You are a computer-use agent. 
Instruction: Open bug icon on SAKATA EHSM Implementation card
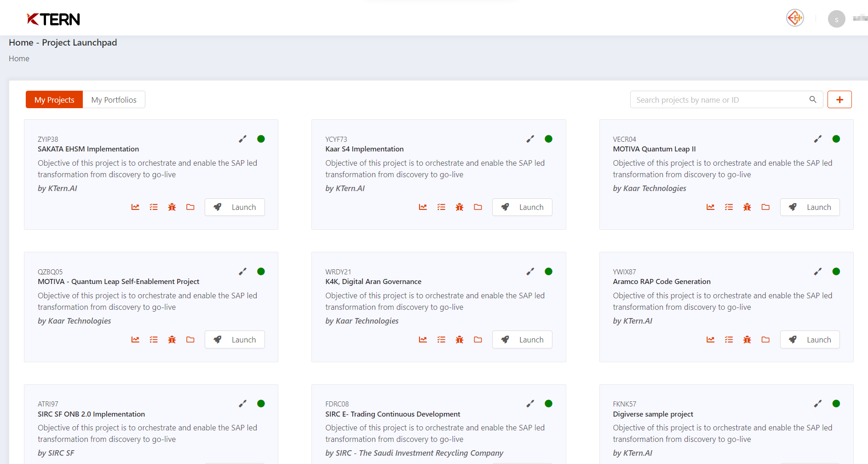172,207
